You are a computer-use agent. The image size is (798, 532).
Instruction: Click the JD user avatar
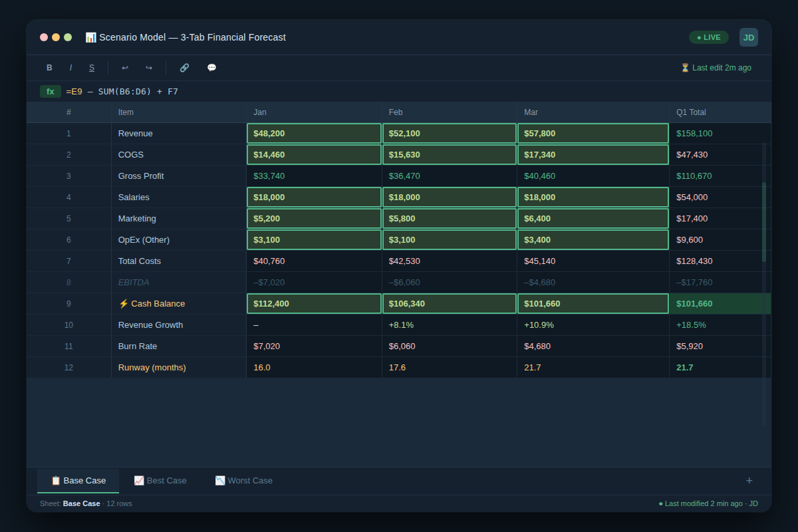click(749, 37)
